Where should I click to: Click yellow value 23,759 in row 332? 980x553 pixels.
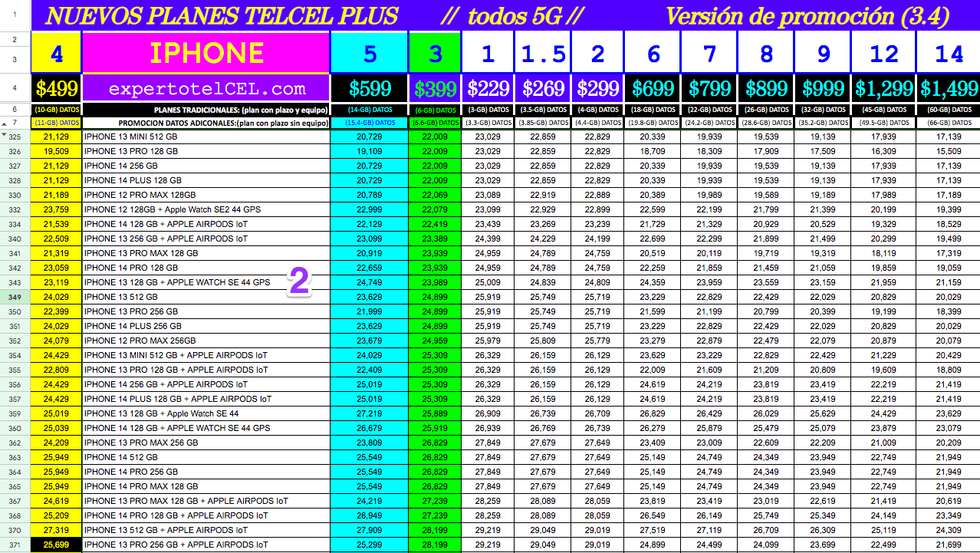(x=56, y=209)
